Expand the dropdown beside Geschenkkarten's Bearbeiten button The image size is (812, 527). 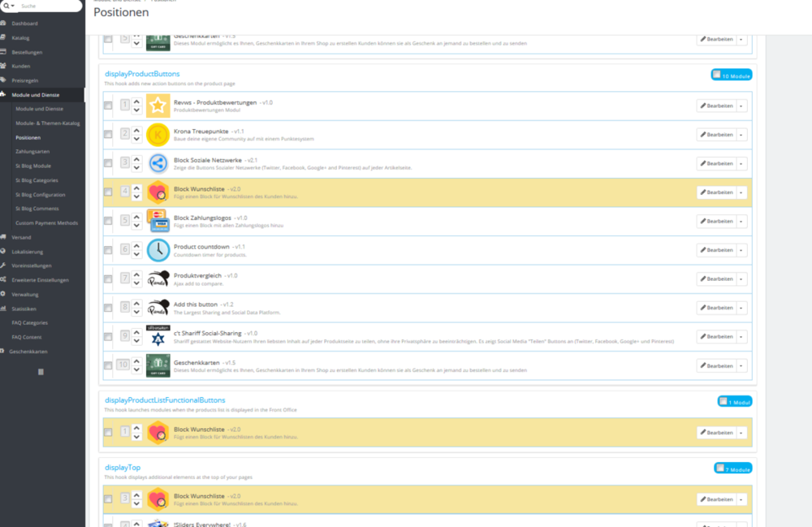coord(741,365)
